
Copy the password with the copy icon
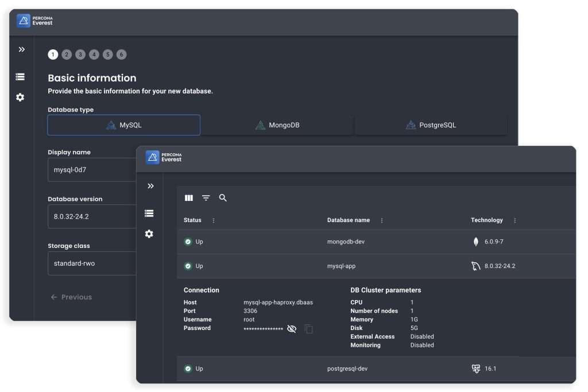309,329
